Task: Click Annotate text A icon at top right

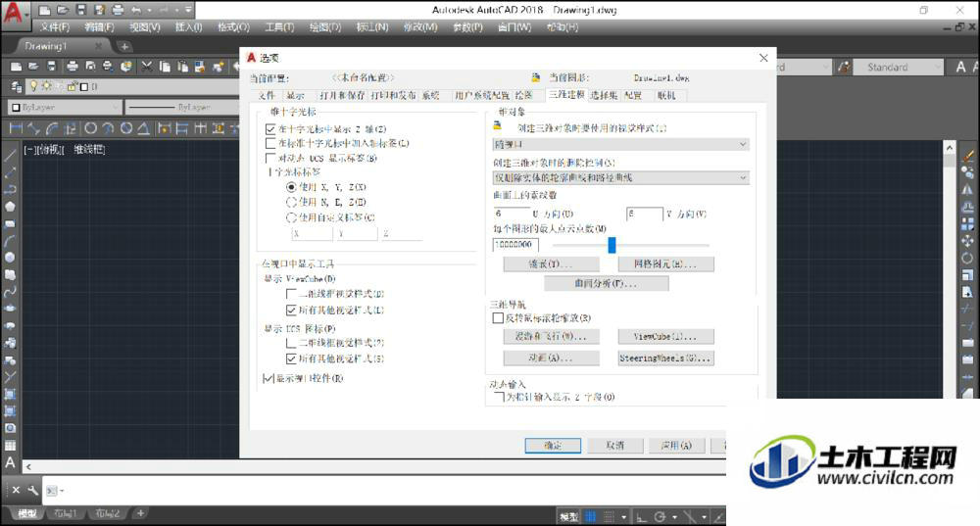Action: pyautogui.click(x=960, y=67)
